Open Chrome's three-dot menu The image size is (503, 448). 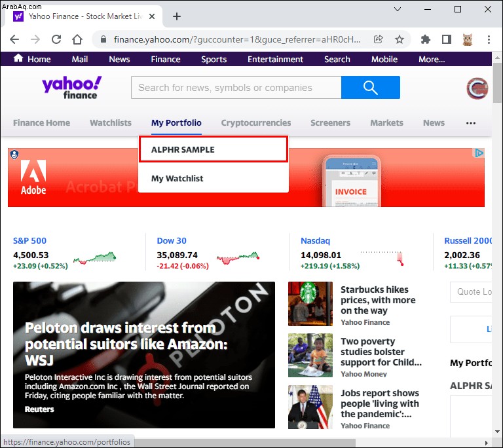[489, 39]
